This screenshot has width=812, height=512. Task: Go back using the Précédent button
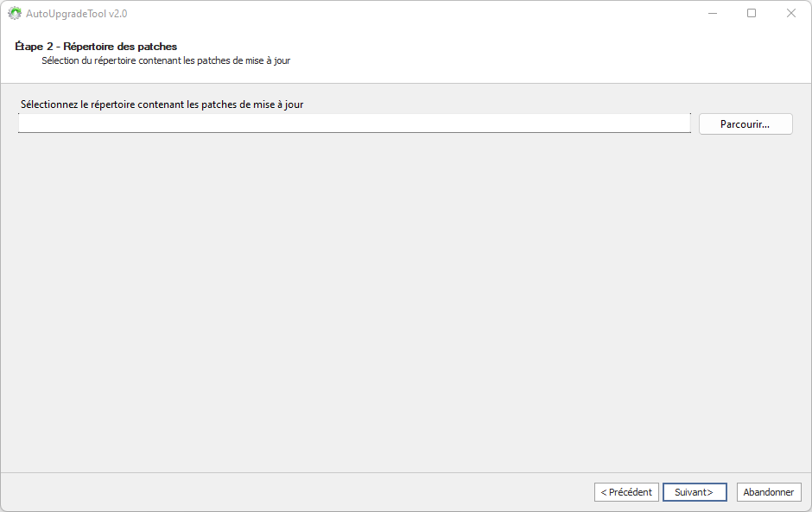click(626, 492)
